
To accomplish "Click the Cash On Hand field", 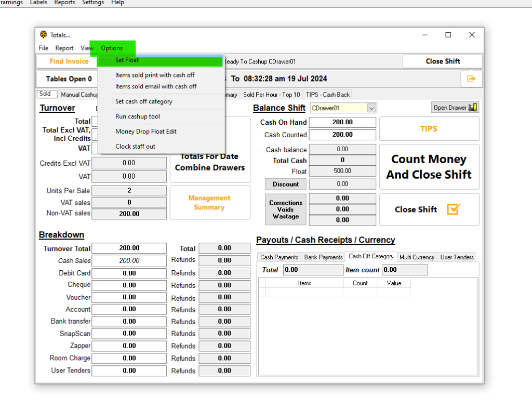I will coord(342,122).
